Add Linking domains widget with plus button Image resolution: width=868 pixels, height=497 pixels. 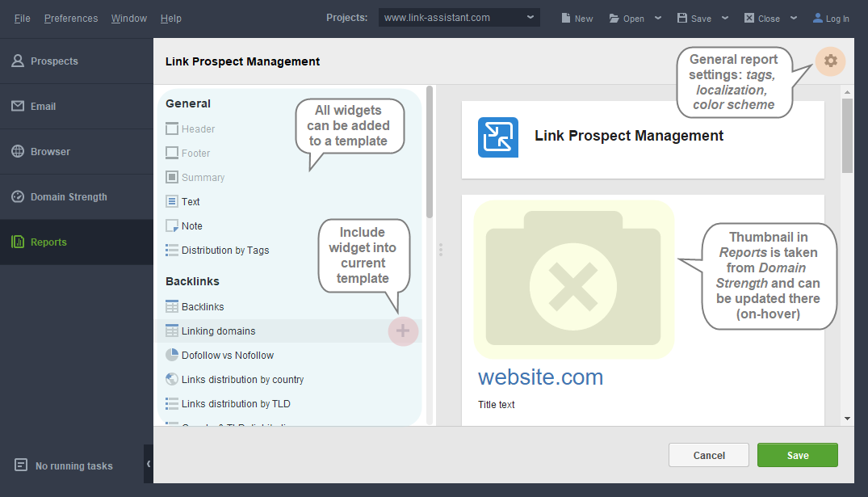(x=402, y=331)
